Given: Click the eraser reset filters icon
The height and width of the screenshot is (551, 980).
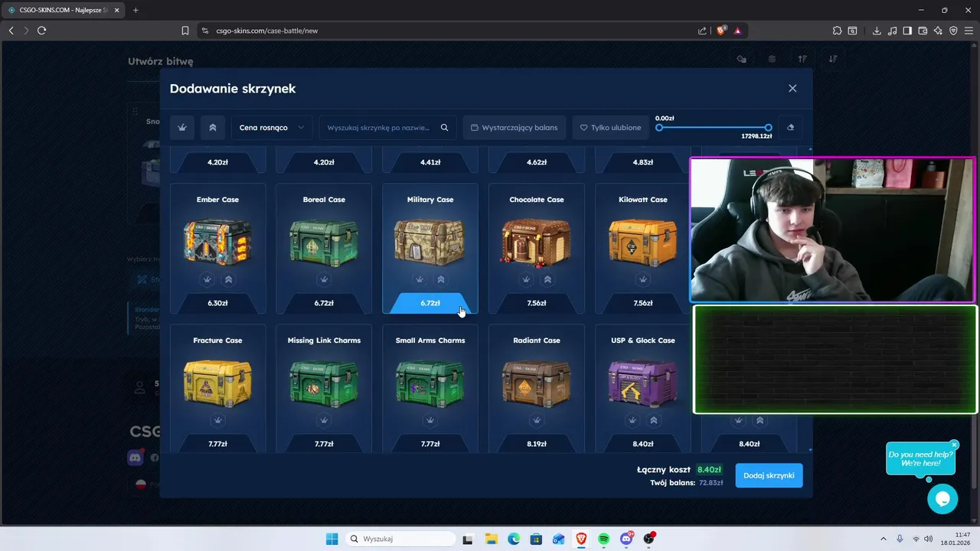Looking at the screenshot, I should 791,128.
